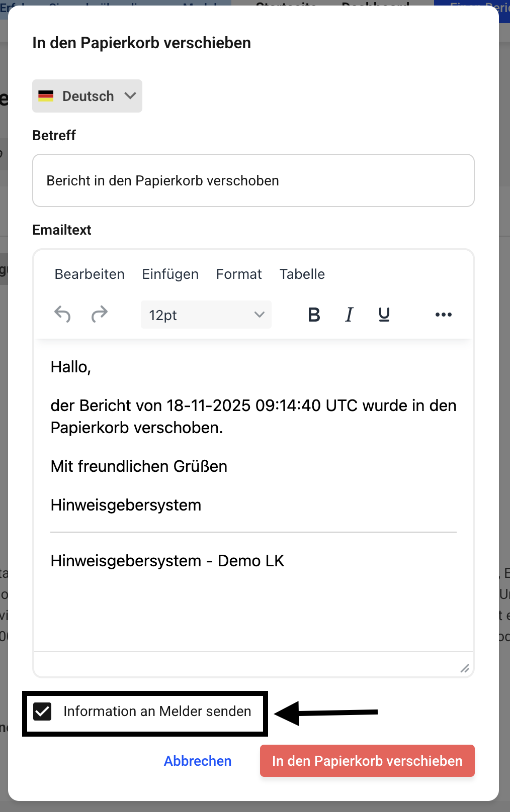Toggle bold formatting in the email editor
Screen dimensions: 510x812
coord(314,315)
